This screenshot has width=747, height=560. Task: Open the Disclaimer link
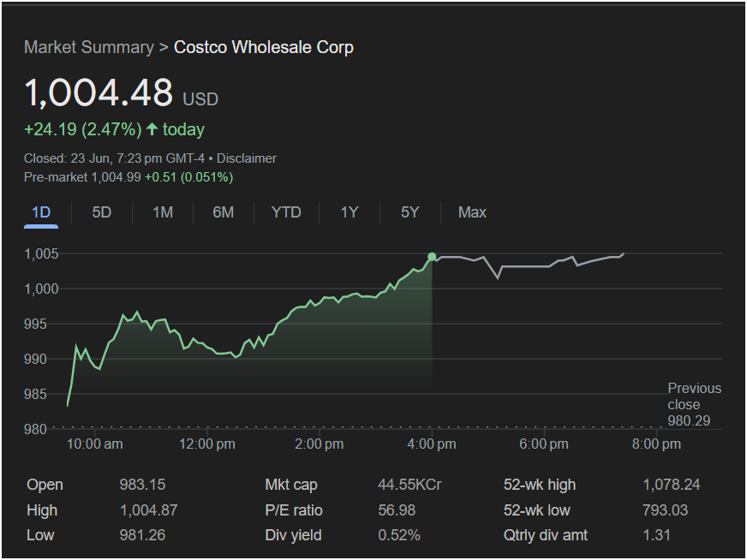247,158
